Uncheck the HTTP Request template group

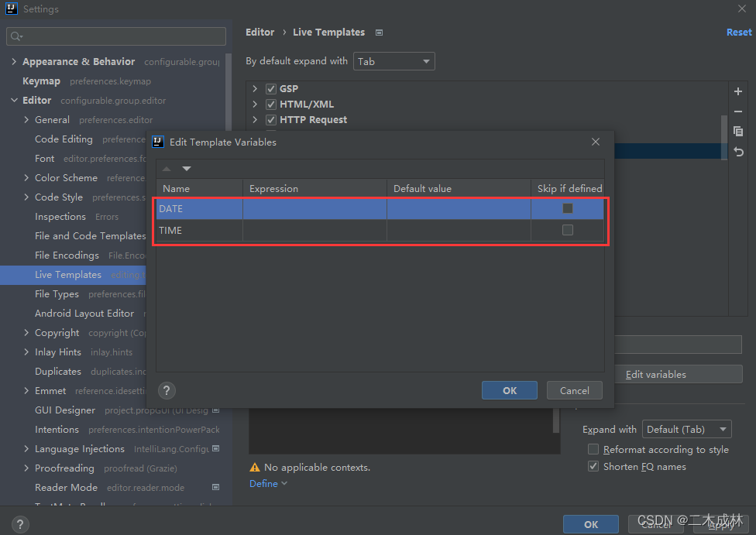pos(271,119)
